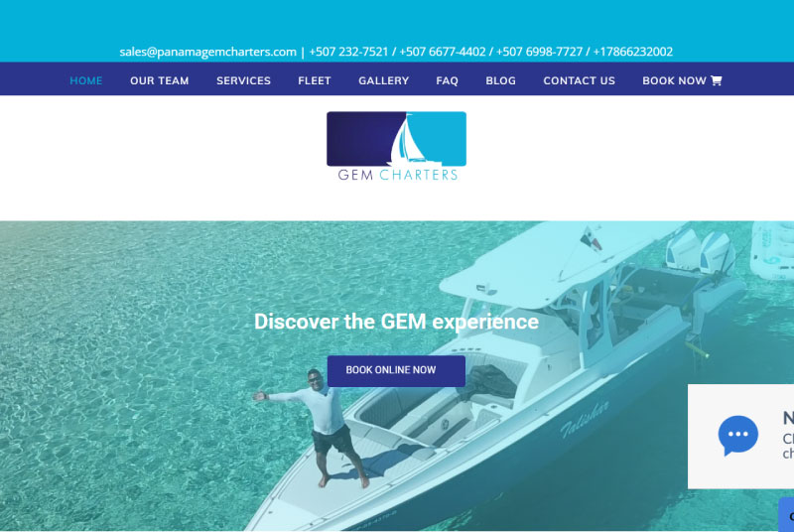Click the Discover the GEM experience heading
Screen dimensions: 794x532
pyautogui.click(x=396, y=322)
